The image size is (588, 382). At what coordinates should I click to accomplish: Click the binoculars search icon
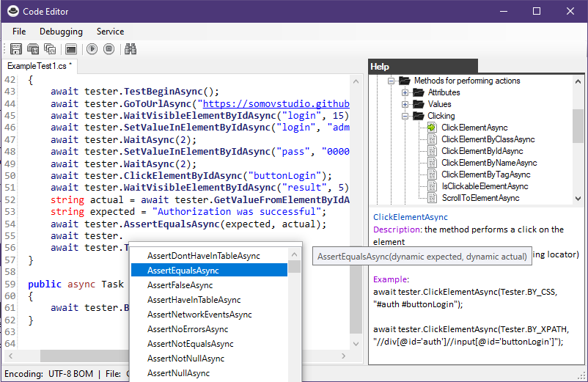(131, 49)
